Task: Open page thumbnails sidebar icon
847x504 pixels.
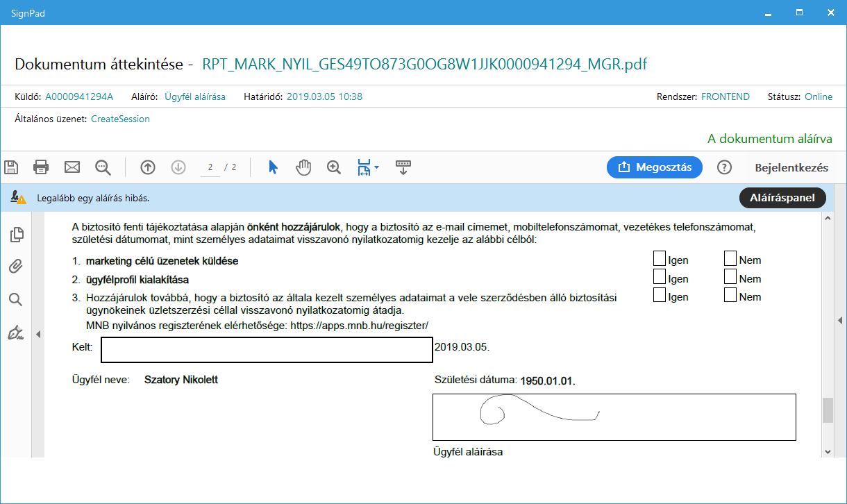Action: [x=16, y=235]
